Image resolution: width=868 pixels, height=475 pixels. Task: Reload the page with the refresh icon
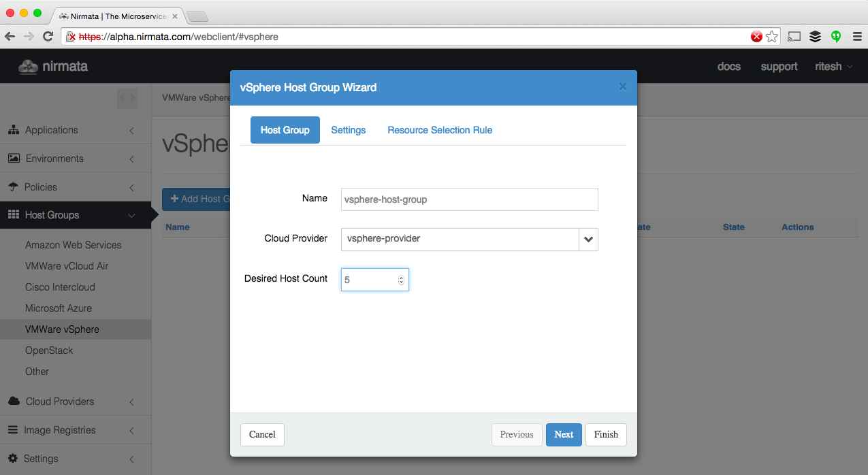[48, 37]
